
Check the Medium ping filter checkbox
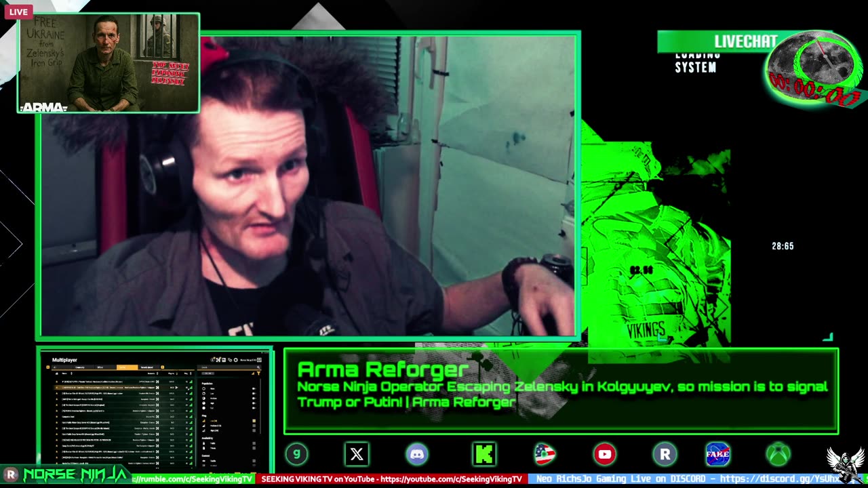[254, 426]
